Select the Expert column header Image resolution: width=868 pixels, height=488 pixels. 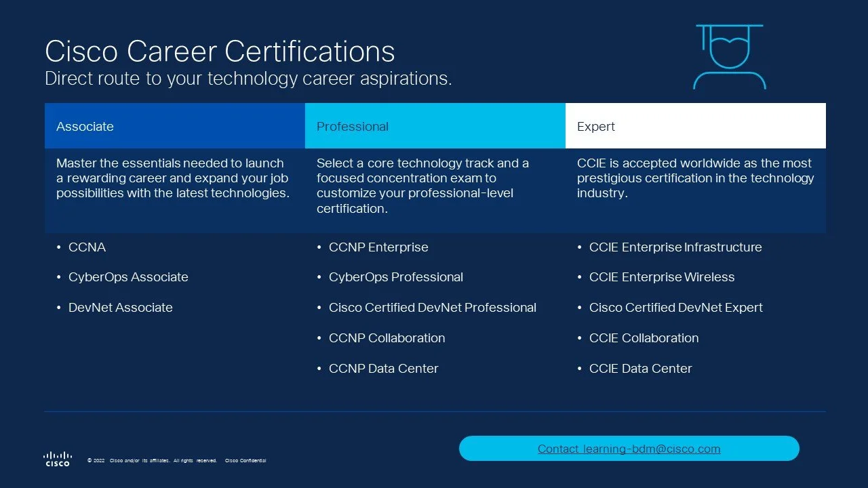point(696,126)
